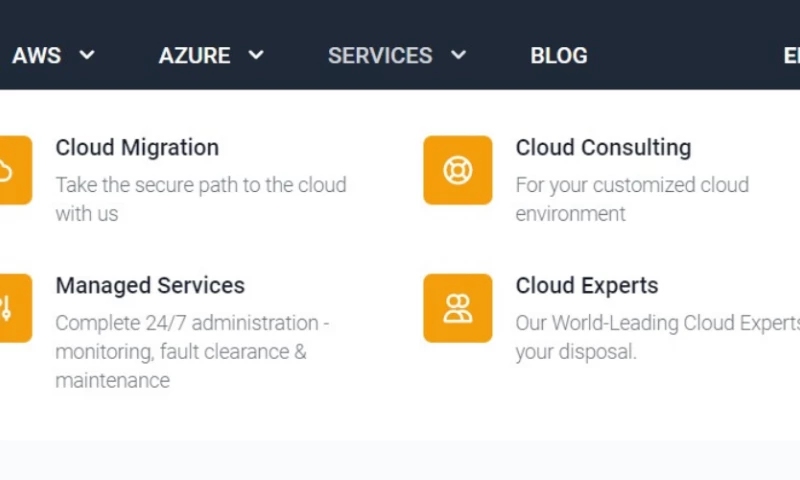Image resolution: width=800 pixels, height=480 pixels.
Task: Select the SERVICES menu item
Action: coord(380,56)
